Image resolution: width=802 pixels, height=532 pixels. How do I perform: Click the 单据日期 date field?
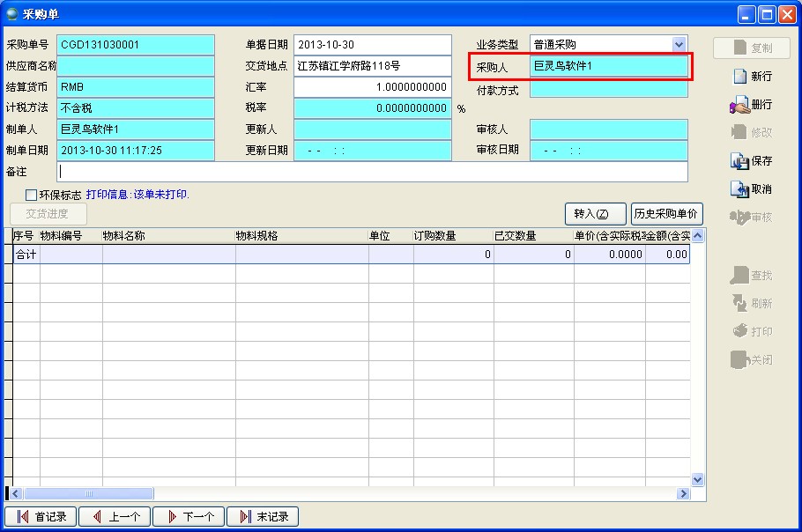[372, 44]
